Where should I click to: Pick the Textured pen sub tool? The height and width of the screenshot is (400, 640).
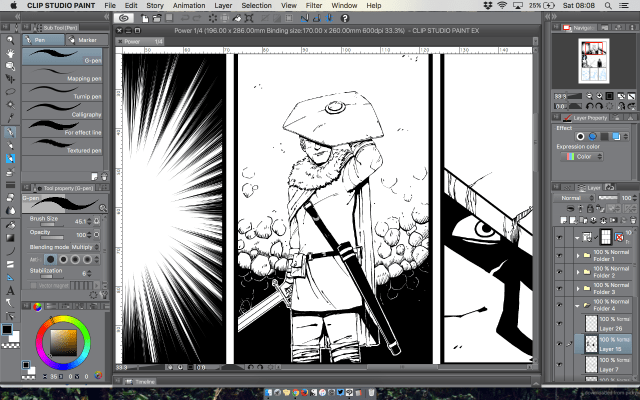62,150
